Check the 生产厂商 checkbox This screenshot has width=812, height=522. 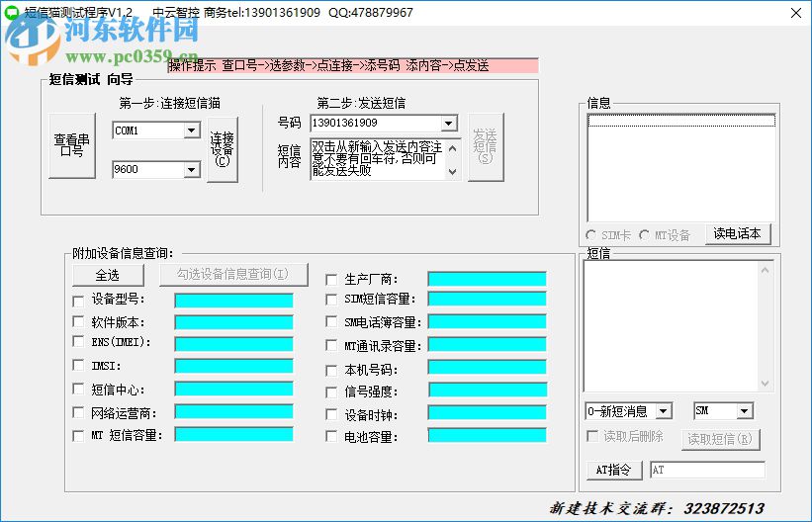[331, 280]
